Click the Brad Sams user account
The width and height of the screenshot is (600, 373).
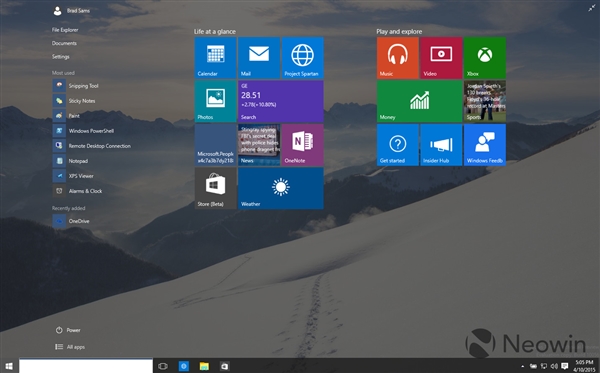point(71,11)
